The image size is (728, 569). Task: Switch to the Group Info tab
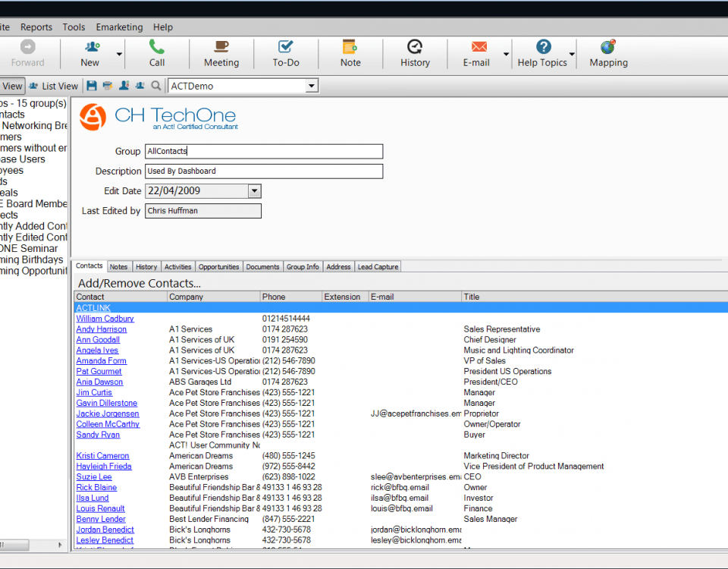pyautogui.click(x=303, y=266)
